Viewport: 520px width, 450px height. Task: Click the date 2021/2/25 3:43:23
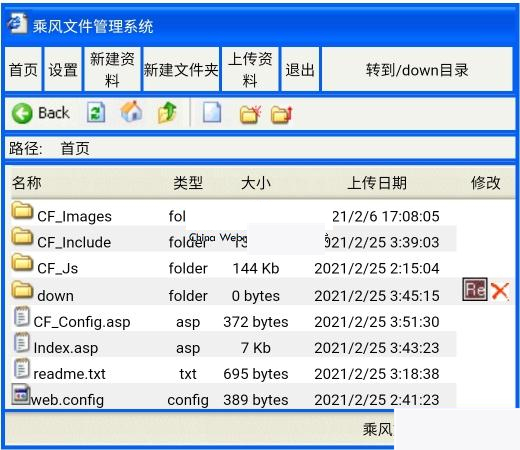[377, 348]
